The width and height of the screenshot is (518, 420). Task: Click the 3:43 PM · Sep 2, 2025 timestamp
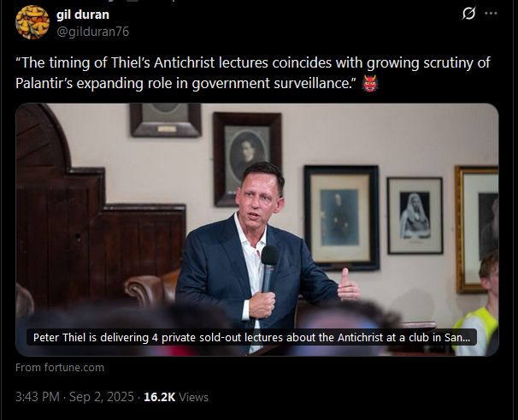(74, 397)
